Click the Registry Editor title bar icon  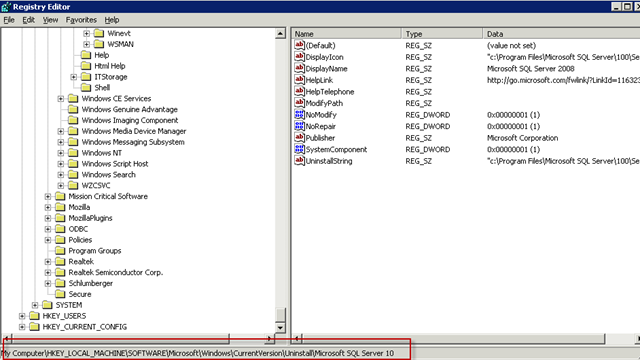[6, 7]
